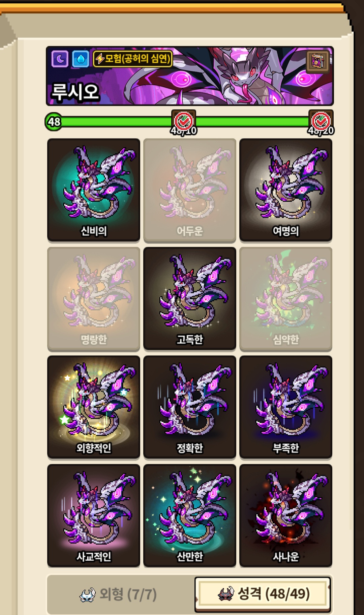Tap the water drop attribute icon
This screenshot has width=364, height=615.
click(81, 59)
